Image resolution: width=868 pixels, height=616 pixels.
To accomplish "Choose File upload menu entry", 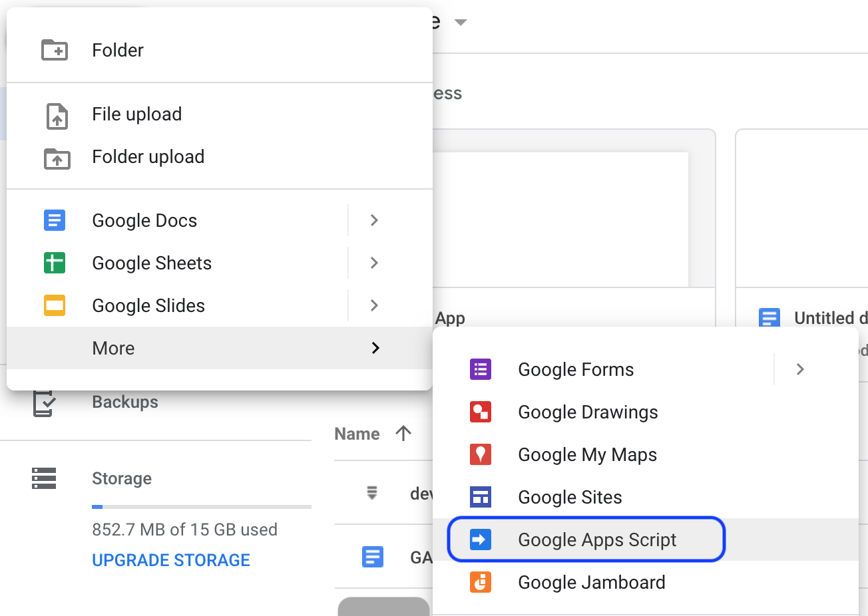I will coord(220,114).
